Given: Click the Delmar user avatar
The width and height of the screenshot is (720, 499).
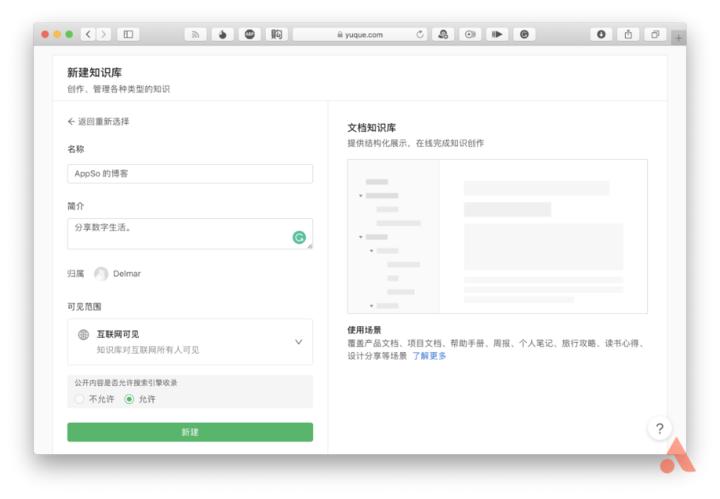Looking at the screenshot, I should tap(101, 274).
